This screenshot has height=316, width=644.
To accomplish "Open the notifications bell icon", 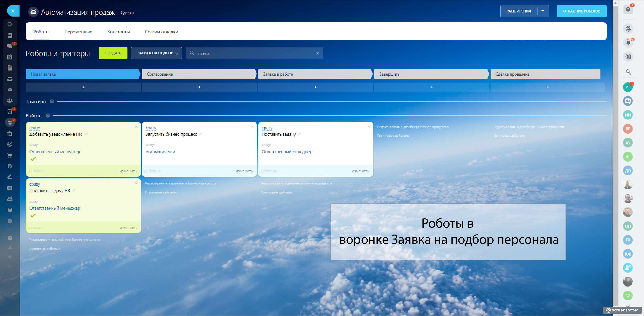I will [628, 43].
